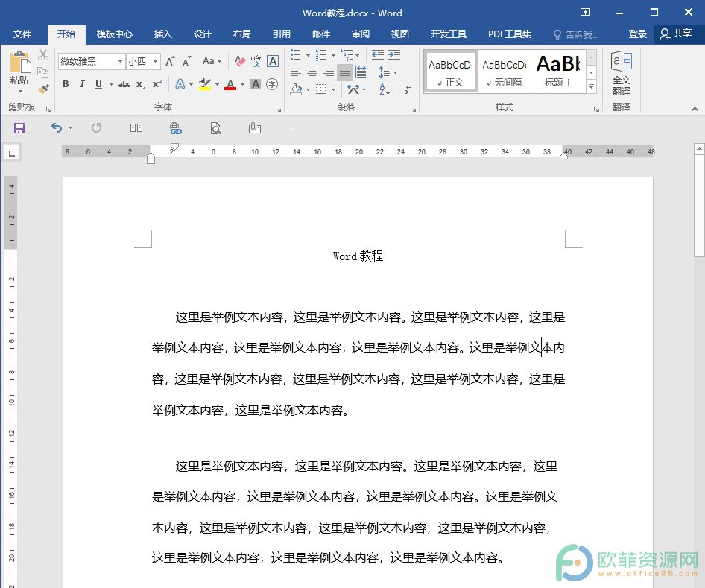
Task: Open the font name dropdown
Action: (x=120, y=61)
